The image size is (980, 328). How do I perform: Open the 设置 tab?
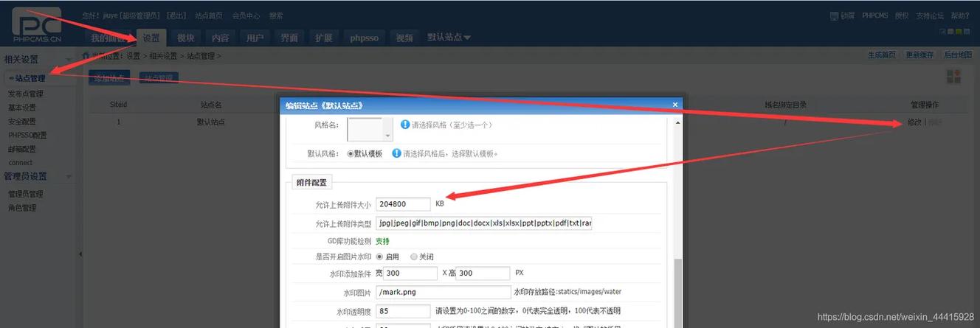point(151,38)
